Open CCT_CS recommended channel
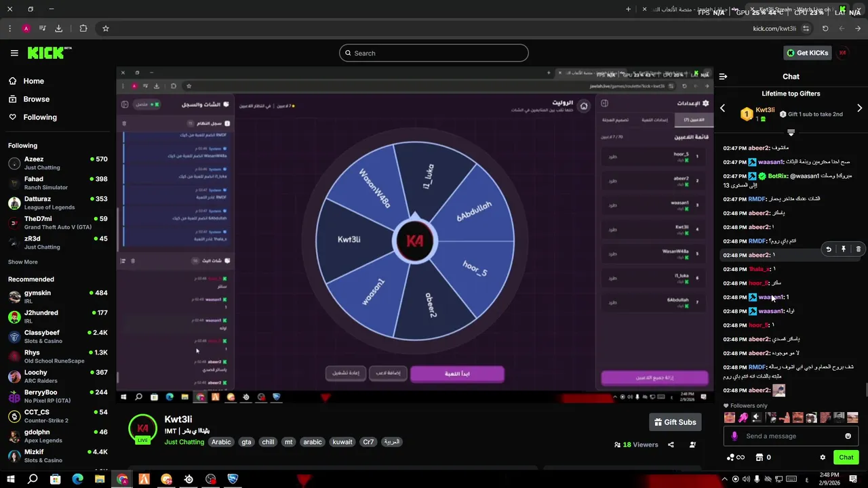This screenshot has width=868, height=488. (x=58, y=416)
